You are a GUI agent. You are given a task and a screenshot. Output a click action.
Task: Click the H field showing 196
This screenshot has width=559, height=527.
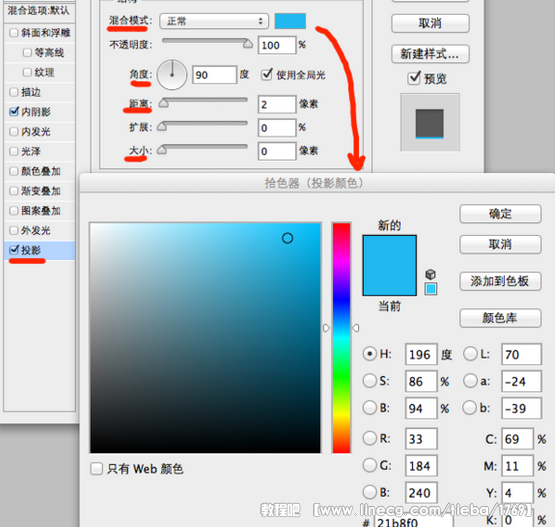(x=421, y=354)
